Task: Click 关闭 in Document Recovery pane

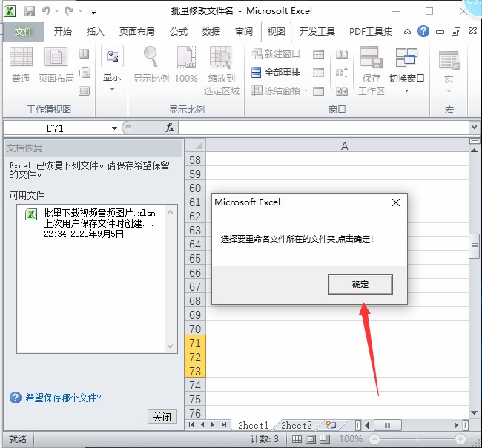Action: 162,417
